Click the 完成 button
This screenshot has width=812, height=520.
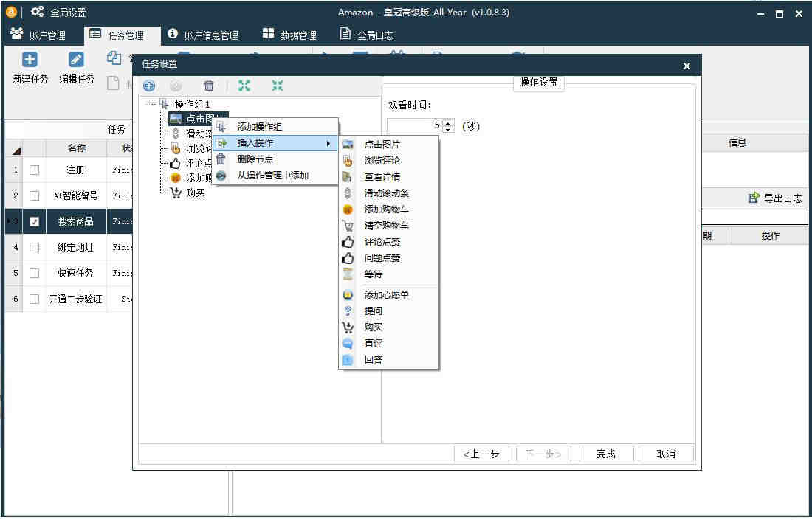(606, 454)
